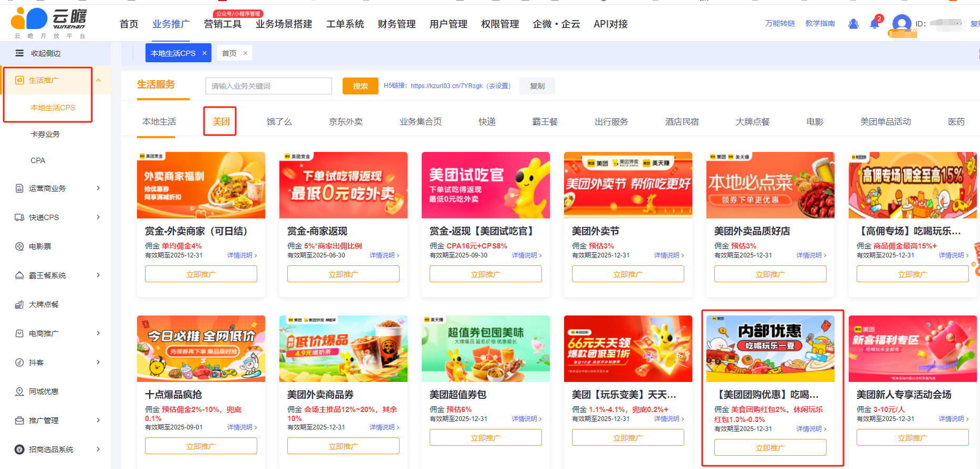Switch to the 美团 category tab

(x=221, y=121)
